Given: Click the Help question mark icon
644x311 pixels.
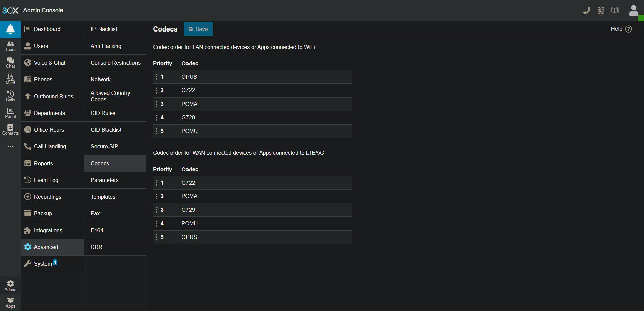Looking at the screenshot, I should pyautogui.click(x=629, y=29).
